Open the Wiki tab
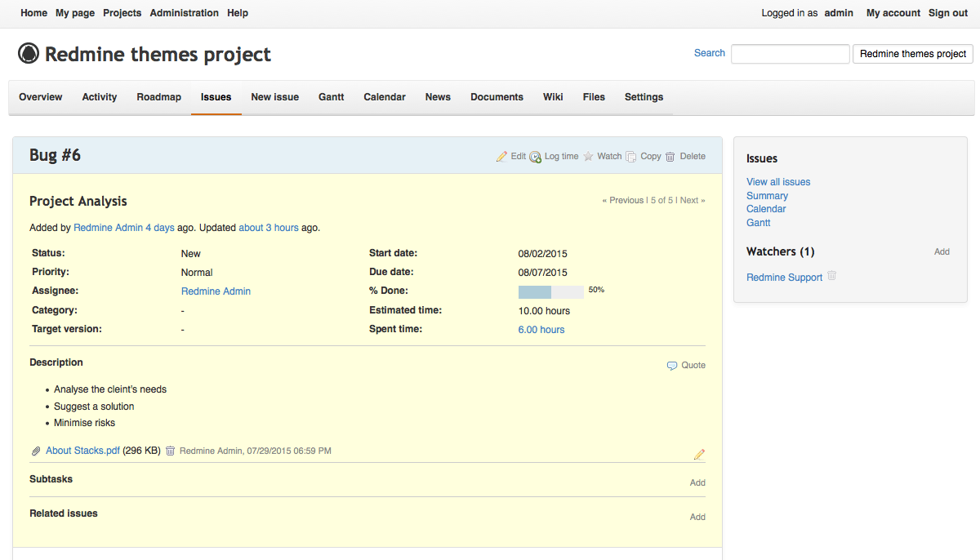The image size is (980, 560). 553,97
